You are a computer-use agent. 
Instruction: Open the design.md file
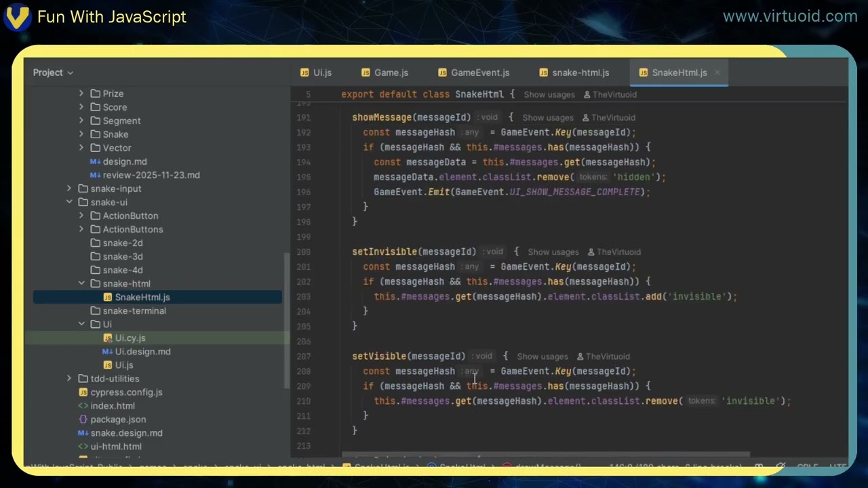pyautogui.click(x=125, y=161)
